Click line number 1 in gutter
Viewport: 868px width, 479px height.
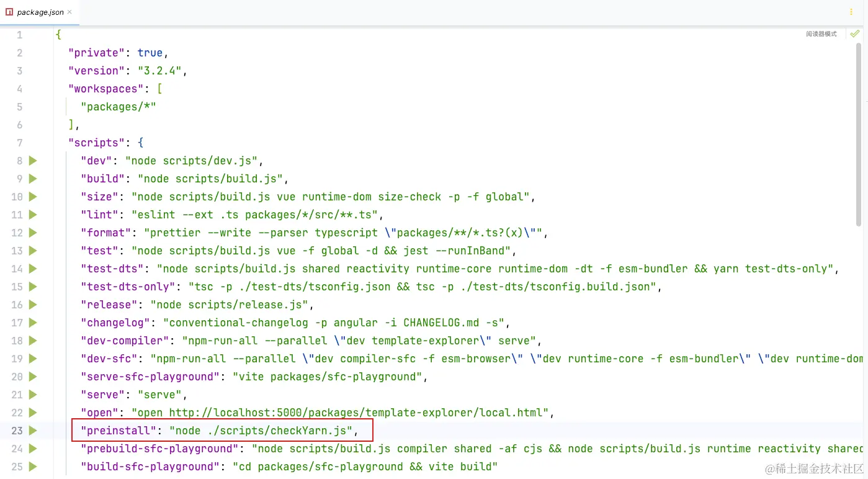point(20,35)
